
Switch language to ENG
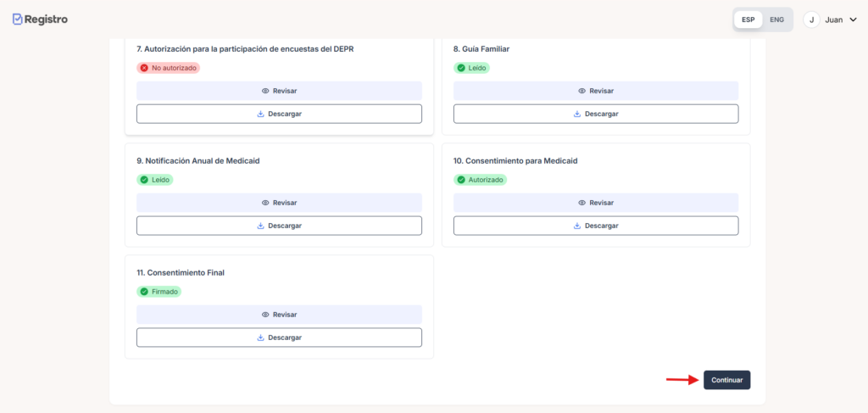[x=776, y=20]
